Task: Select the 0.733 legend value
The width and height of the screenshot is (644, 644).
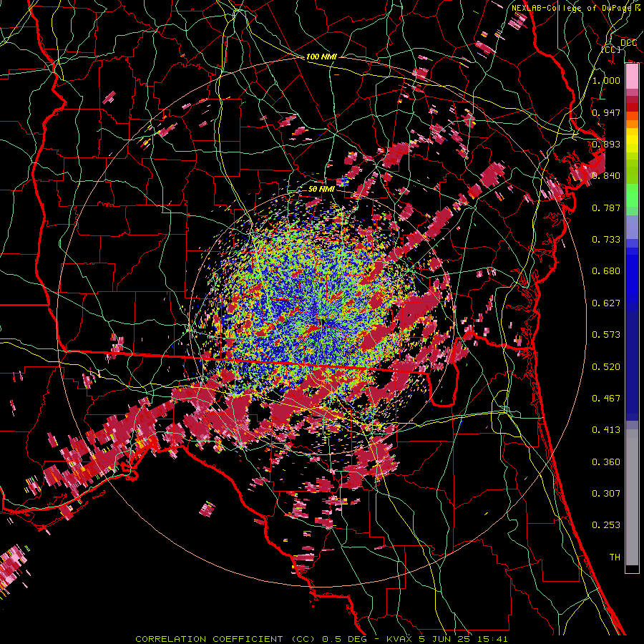Action: tap(606, 240)
